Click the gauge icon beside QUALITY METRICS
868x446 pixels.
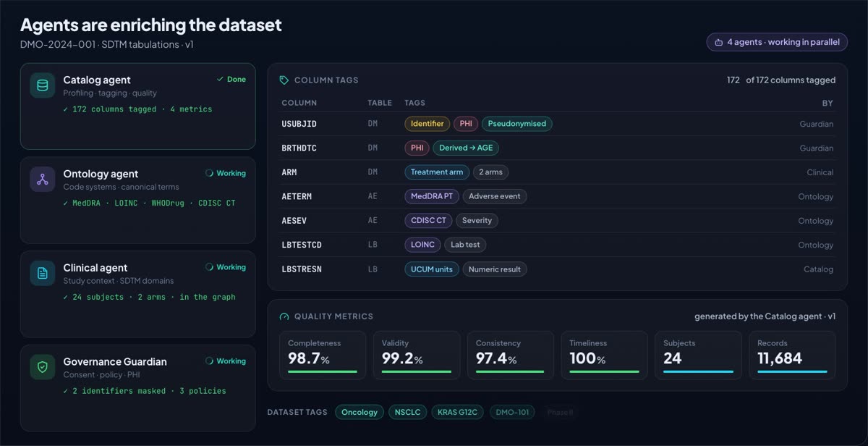tap(284, 316)
